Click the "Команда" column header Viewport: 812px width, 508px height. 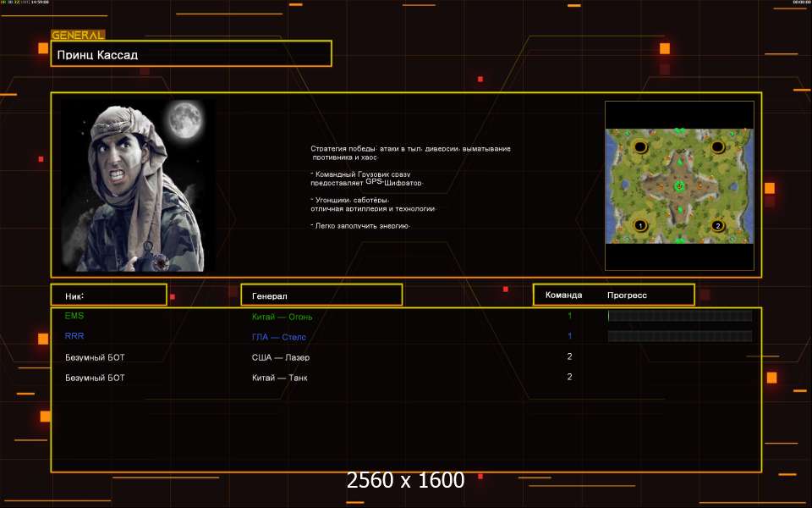coord(563,295)
